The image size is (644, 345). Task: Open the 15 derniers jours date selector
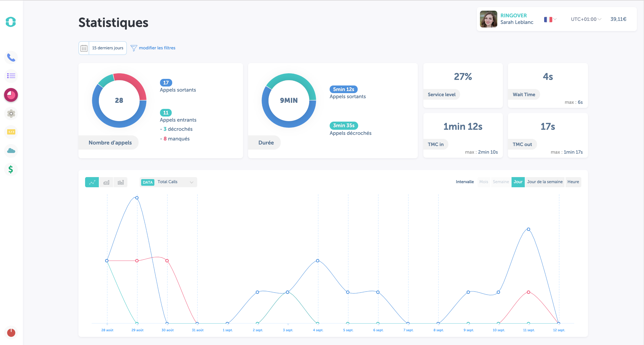(107, 48)
